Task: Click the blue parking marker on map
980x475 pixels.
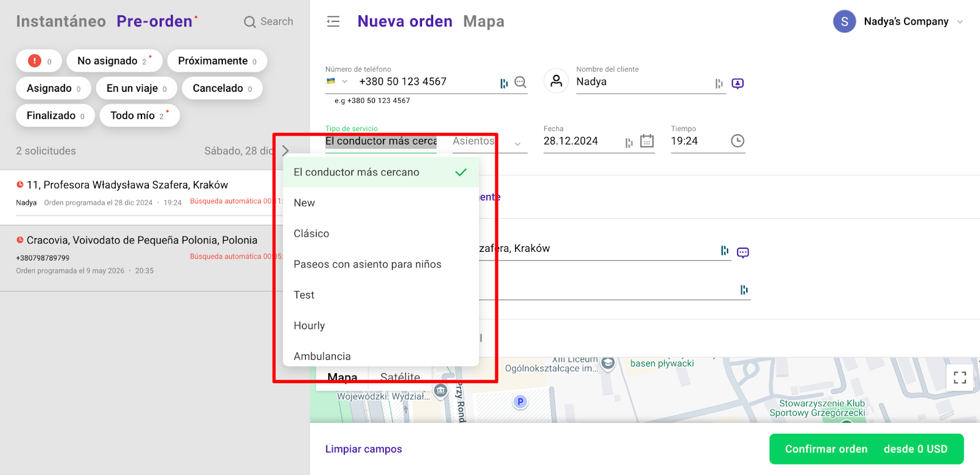Action: 520,402
